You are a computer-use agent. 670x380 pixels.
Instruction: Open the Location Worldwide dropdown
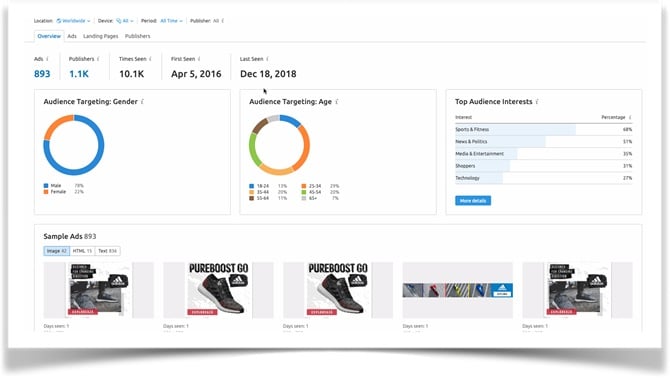73,21
